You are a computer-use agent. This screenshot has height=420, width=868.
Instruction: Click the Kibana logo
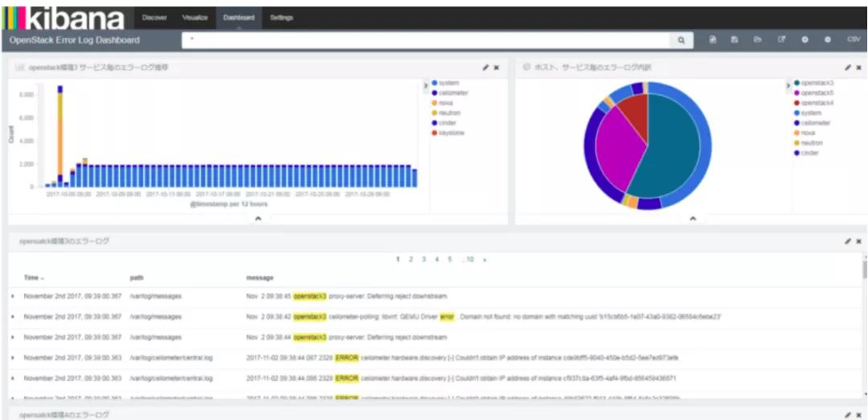click(63, 18)
